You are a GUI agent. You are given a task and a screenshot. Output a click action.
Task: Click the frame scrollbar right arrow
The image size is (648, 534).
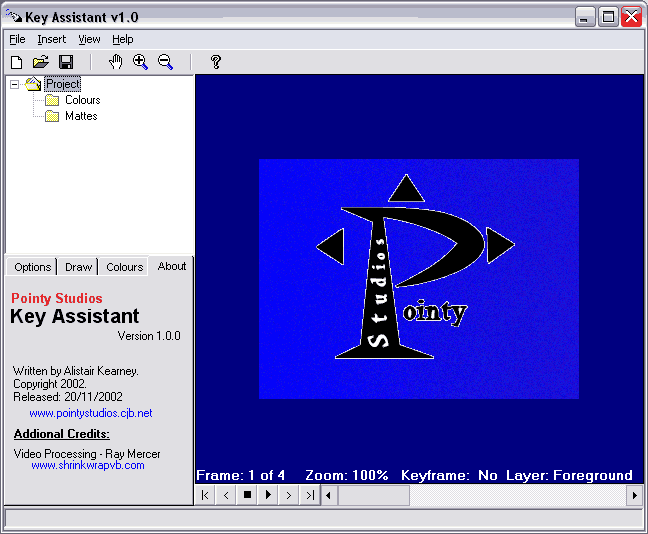[635, 495]
